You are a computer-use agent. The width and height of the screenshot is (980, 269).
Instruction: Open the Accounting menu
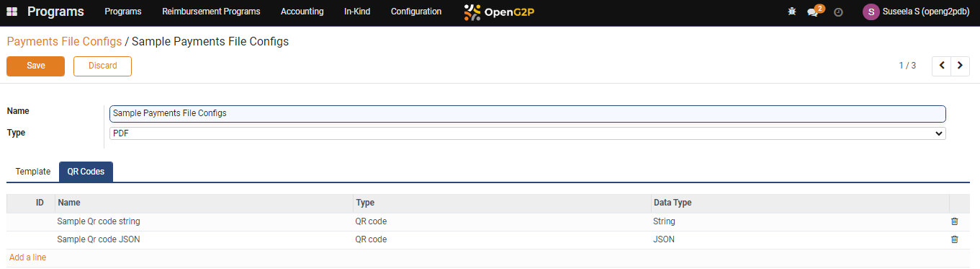302,12
